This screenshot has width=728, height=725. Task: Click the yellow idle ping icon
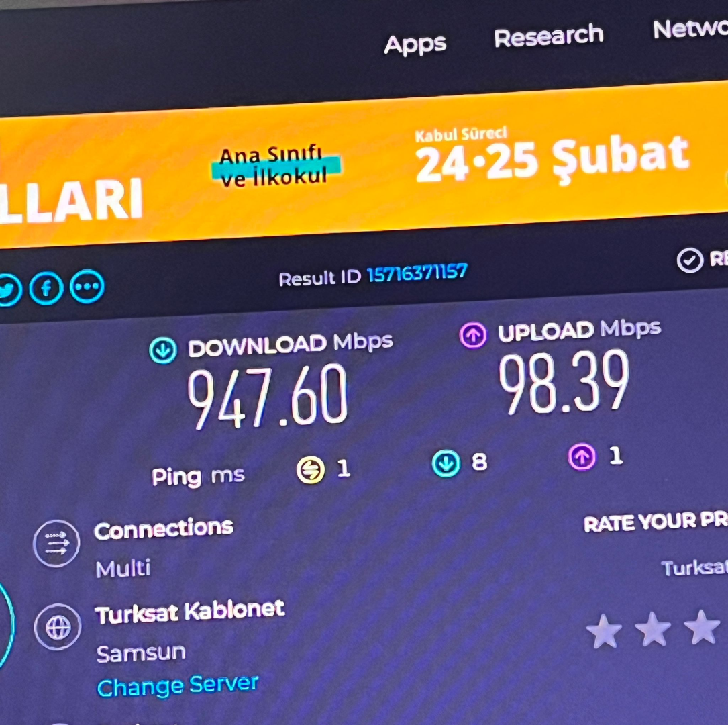point(311,470)
